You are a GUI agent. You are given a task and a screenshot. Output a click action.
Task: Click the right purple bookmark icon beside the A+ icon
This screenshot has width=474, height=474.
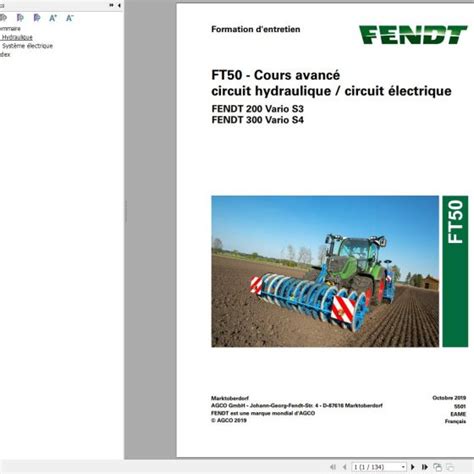point(37,18)
